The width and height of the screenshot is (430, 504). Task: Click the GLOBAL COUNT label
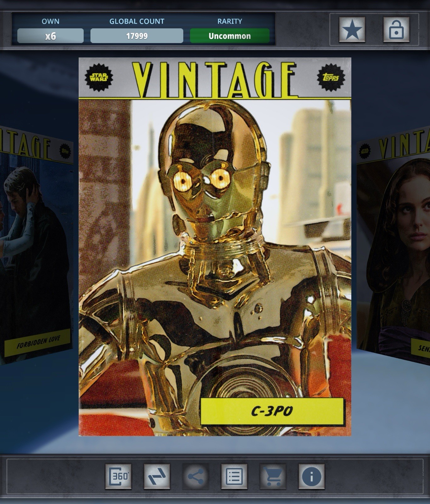[x=137, y=21]
